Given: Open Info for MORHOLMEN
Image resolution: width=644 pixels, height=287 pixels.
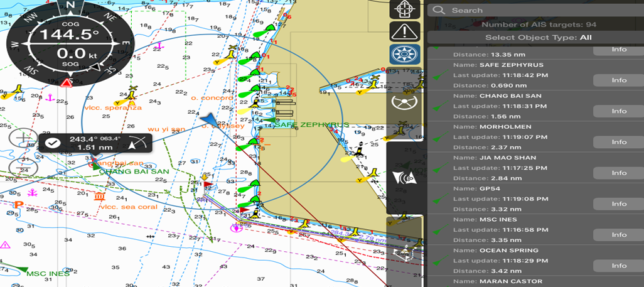Looking at the screenshot, I should tap(618, 142).
